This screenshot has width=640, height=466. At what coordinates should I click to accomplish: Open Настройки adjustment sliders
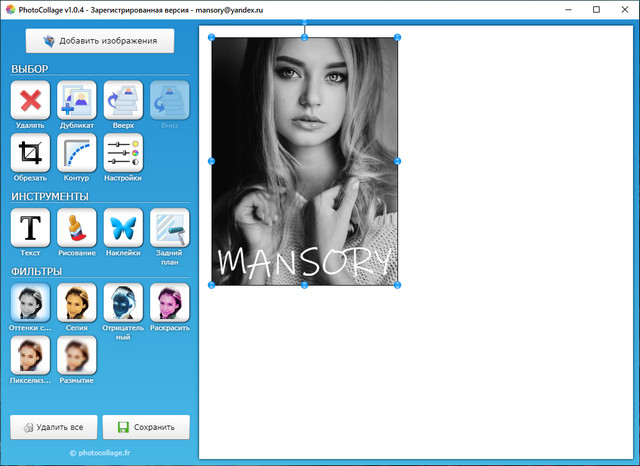click(123, 153)
